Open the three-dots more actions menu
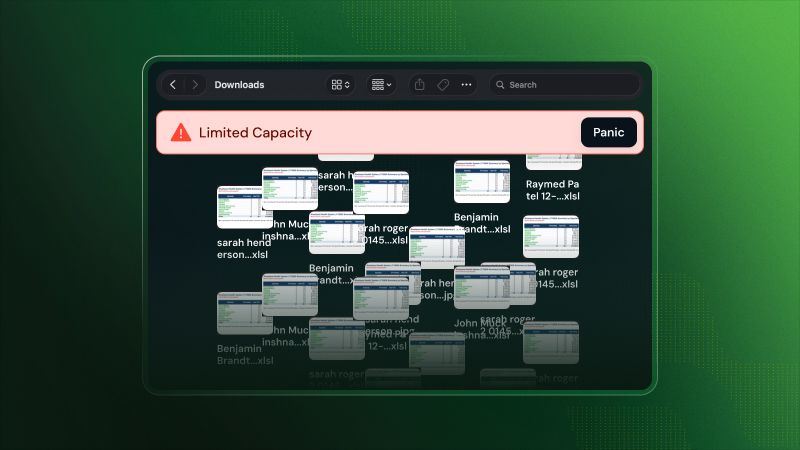The height and width of the screenshot is (450, 800). 466,85
